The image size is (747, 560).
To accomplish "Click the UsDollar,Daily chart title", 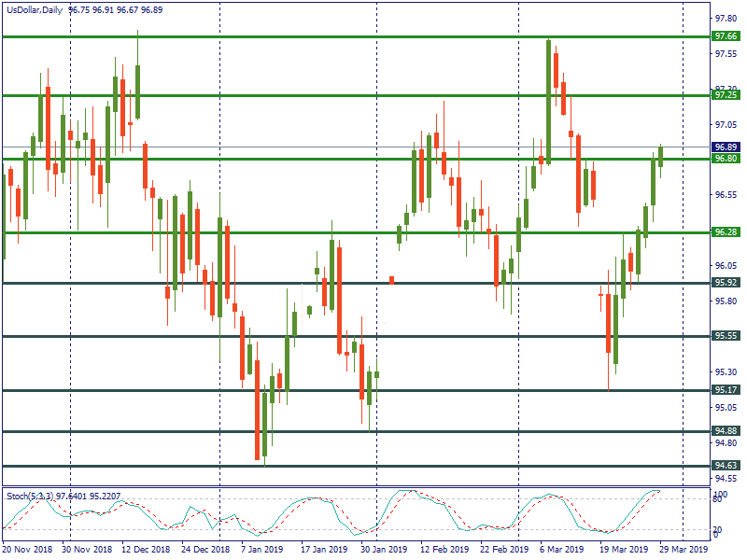I will click(42, 7).
